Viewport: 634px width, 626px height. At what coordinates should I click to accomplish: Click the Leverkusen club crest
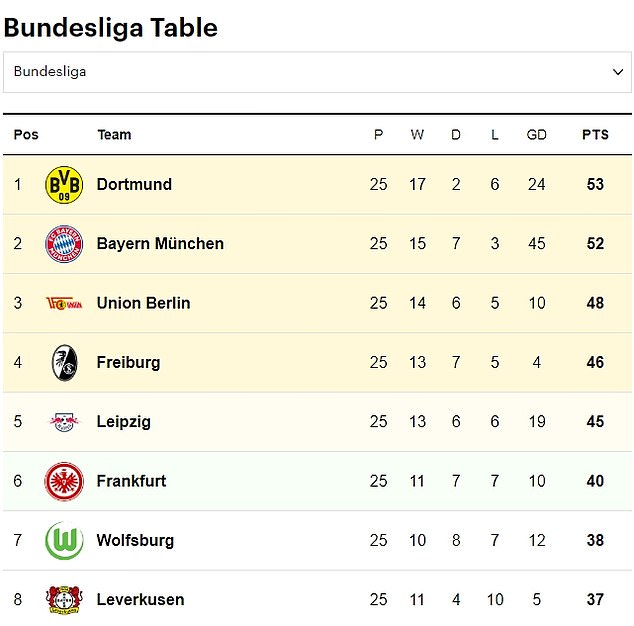pyautogui.click(x=64, y=599)
